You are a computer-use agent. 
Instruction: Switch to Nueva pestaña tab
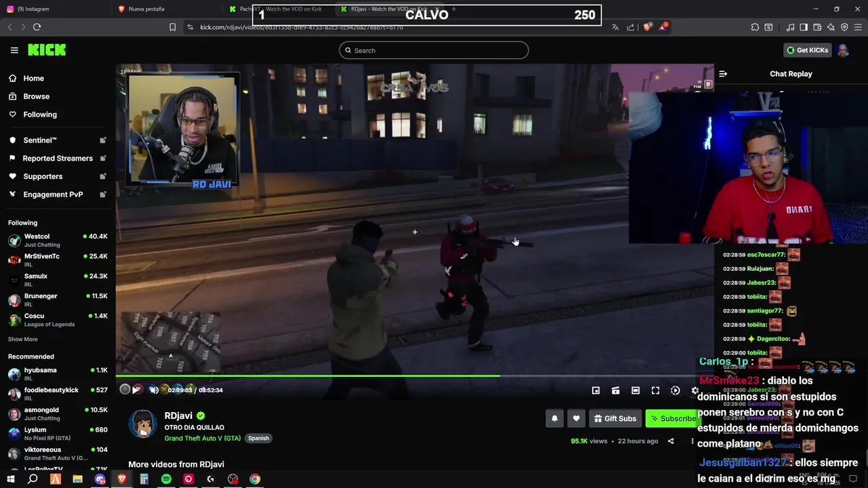click(x=165, y=9)
